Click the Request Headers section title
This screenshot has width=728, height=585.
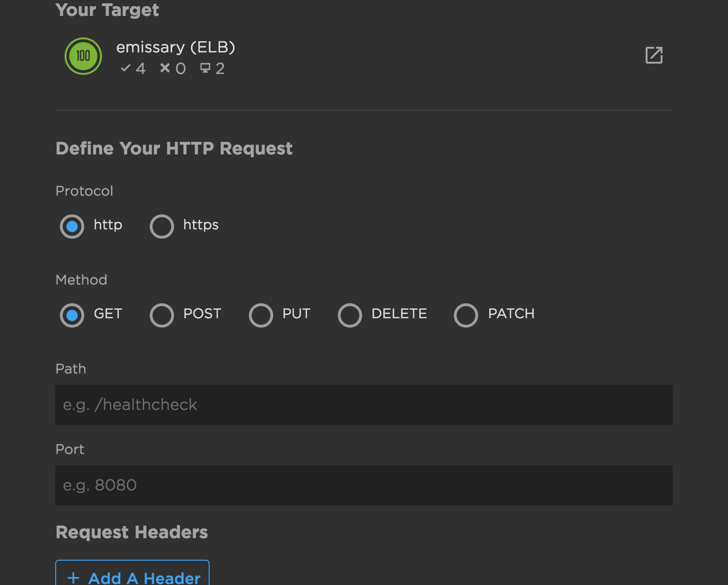pos(131,532)
